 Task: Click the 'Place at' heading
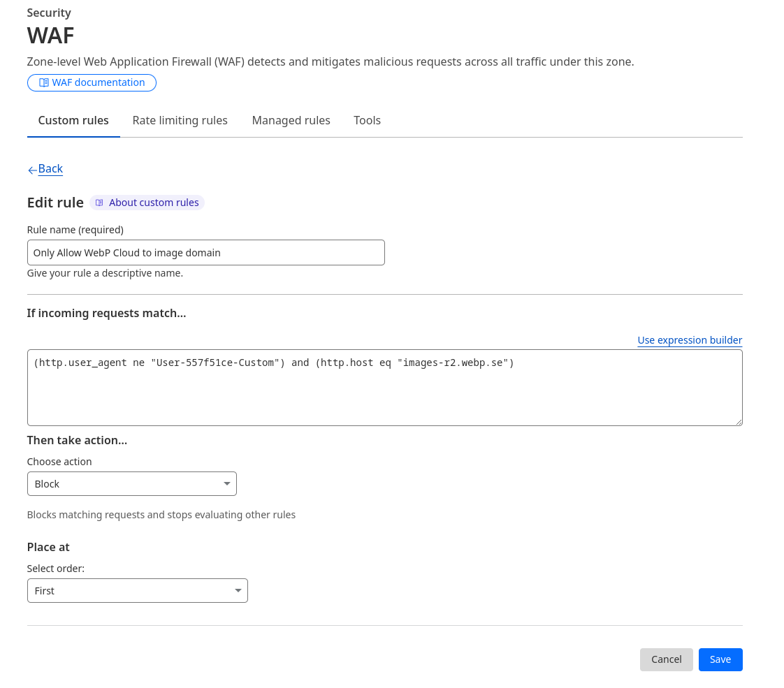pyautogui.click(x=48, y=547)
